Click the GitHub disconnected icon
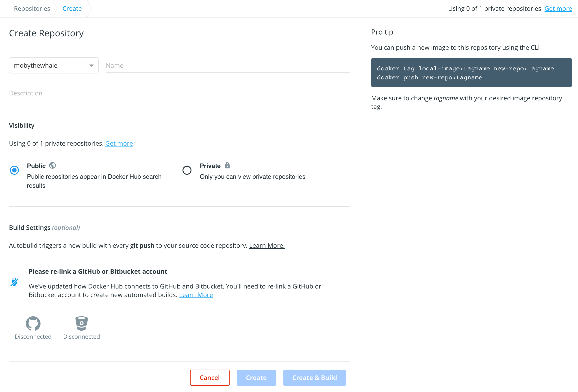The image size is (578, 392). tap(33, 322)
